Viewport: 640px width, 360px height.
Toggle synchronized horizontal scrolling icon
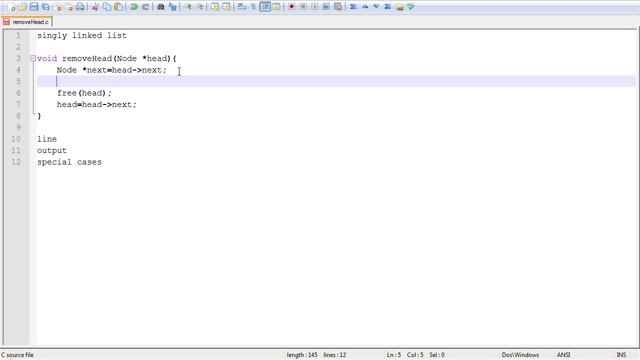pos(227,7)
